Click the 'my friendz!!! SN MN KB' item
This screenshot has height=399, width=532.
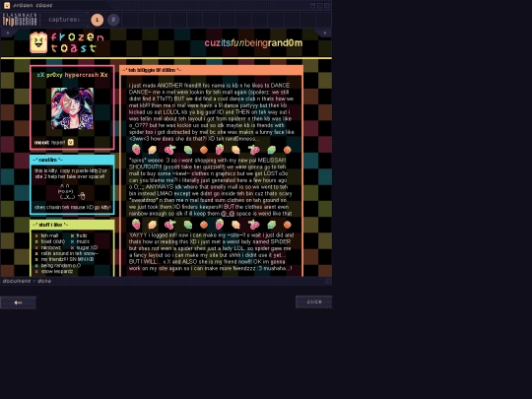click(x=67, y=259)
